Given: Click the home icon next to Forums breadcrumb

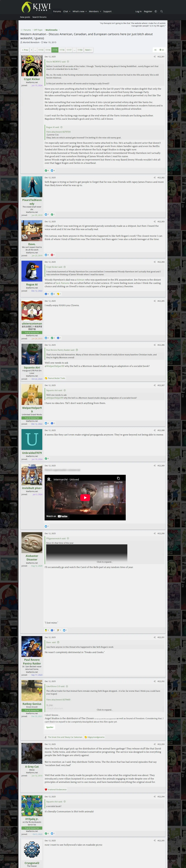Looking at the screenshot, I should click(x=22, y=30).
